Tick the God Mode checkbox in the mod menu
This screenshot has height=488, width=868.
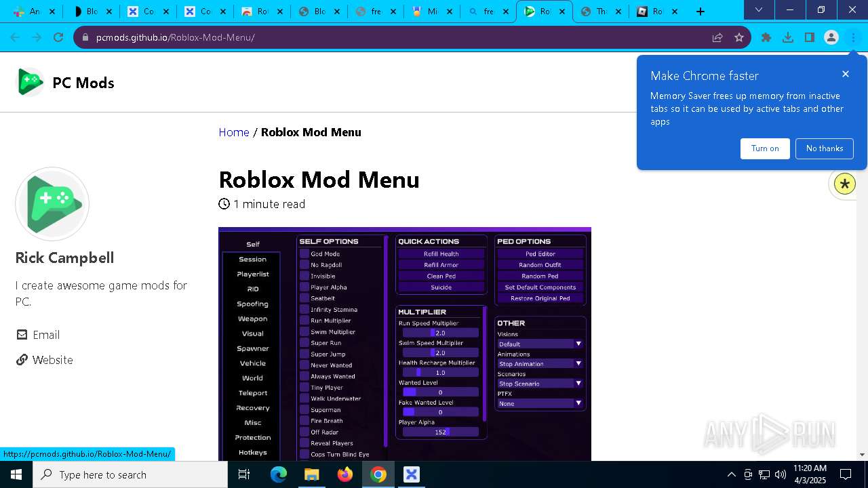[304, 253]
